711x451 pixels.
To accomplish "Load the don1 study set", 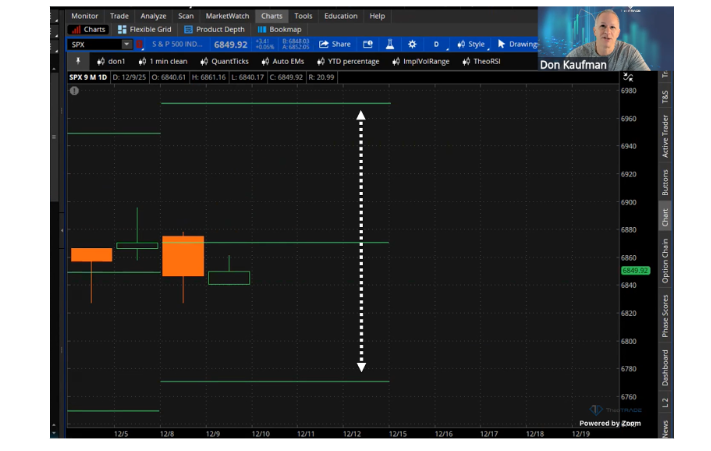I will tap(111, 61).
